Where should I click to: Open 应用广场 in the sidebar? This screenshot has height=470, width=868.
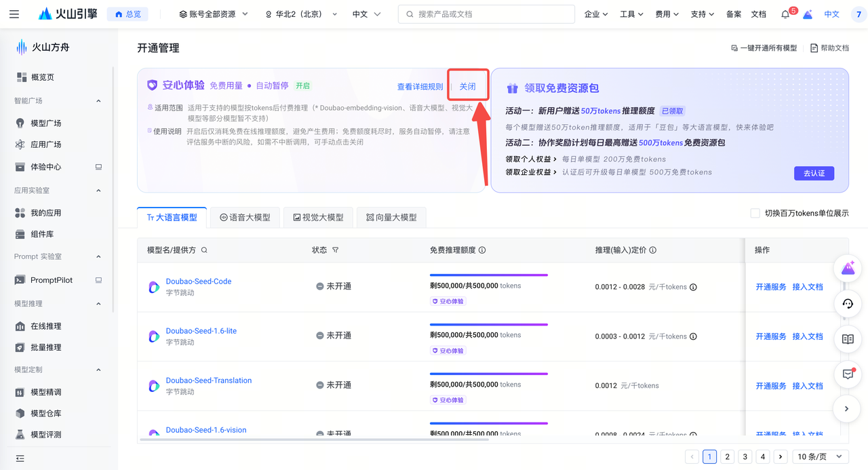46,144
